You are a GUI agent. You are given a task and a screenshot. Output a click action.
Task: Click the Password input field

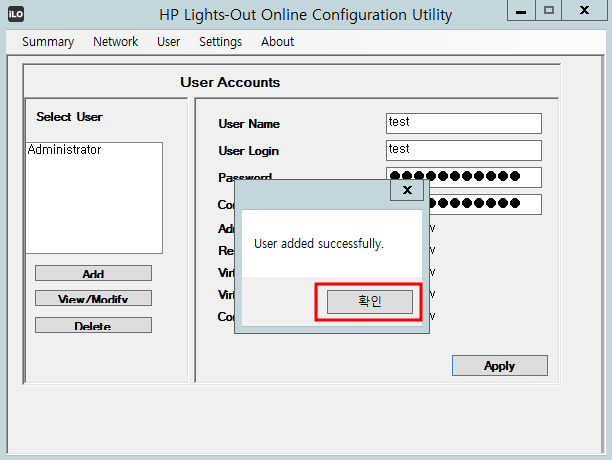(464, 177)
